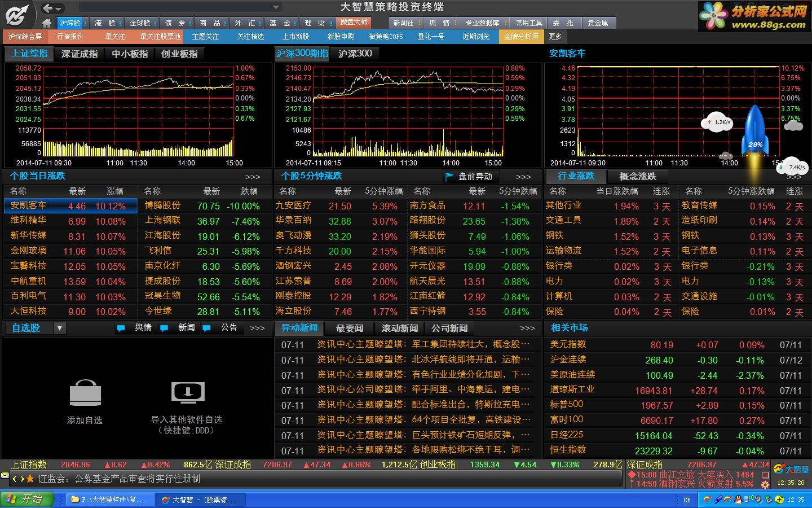Viewport: 812px width, 508px height.
Task: Open the 常用工具 menu
Action: tap(529, 23)
